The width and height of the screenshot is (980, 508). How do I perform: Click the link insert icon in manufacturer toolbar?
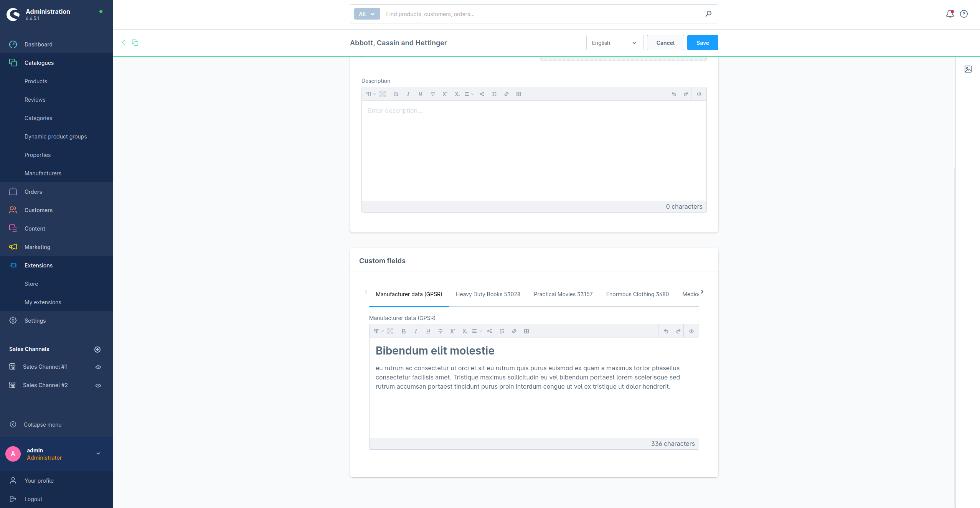tap(514, 331)
